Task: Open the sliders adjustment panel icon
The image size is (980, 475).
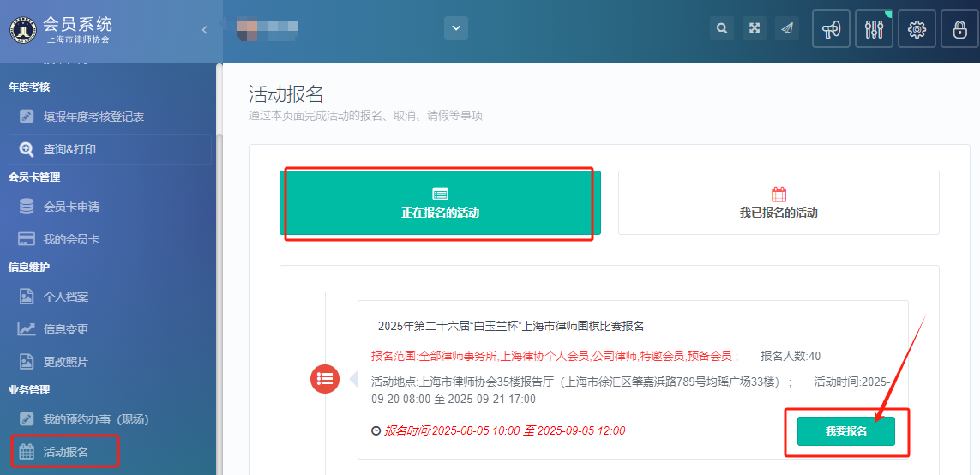Action: [x=874, y=29]
